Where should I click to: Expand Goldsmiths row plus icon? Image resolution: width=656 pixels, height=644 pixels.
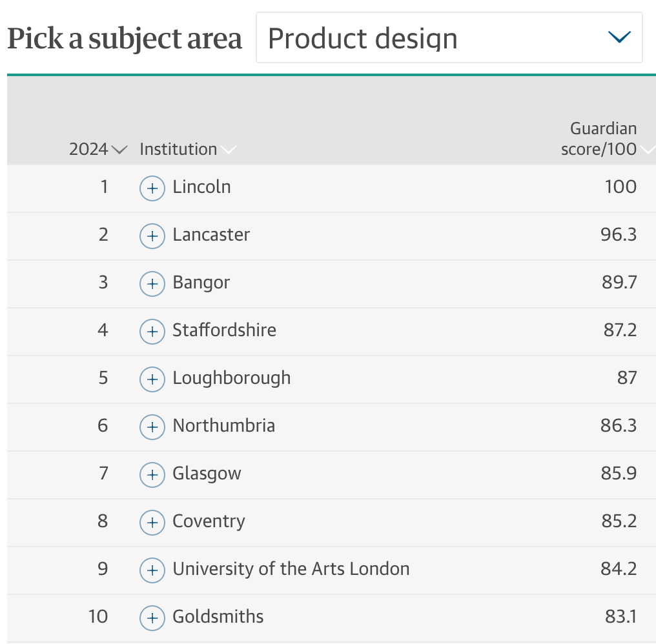click(152, 618)
